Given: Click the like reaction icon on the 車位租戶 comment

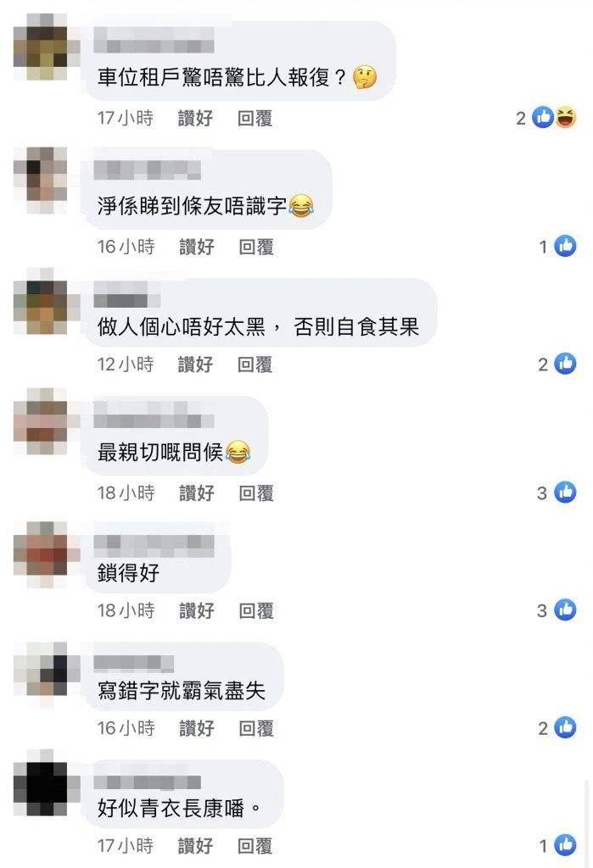Looking at the screenshot, I should (543, 117).
